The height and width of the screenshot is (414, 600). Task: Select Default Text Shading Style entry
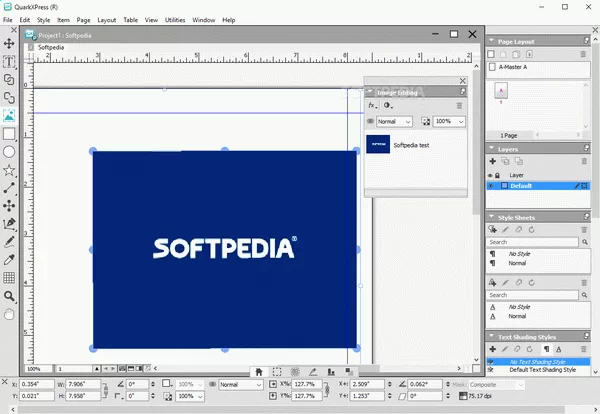coord(538,370)
